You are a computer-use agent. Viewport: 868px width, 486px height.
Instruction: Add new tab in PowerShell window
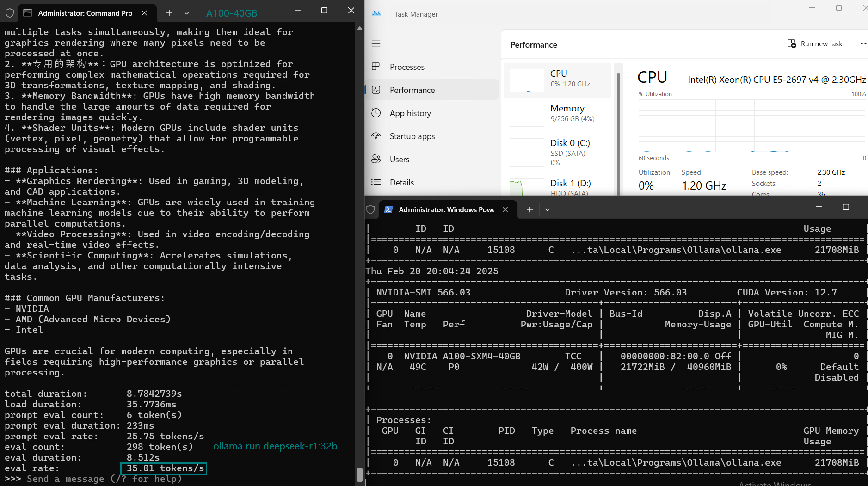click(x=530, y=209)
